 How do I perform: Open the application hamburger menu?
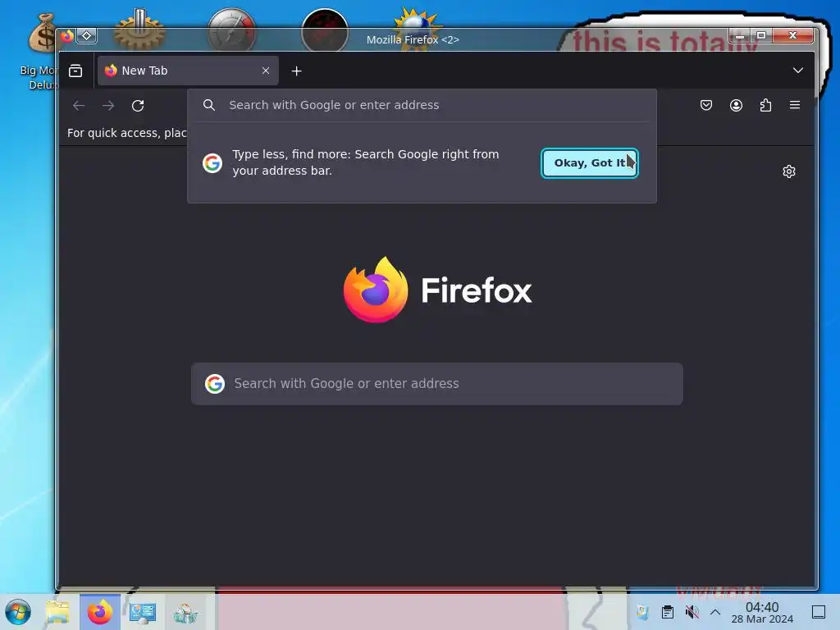click(x=795, y=105)
